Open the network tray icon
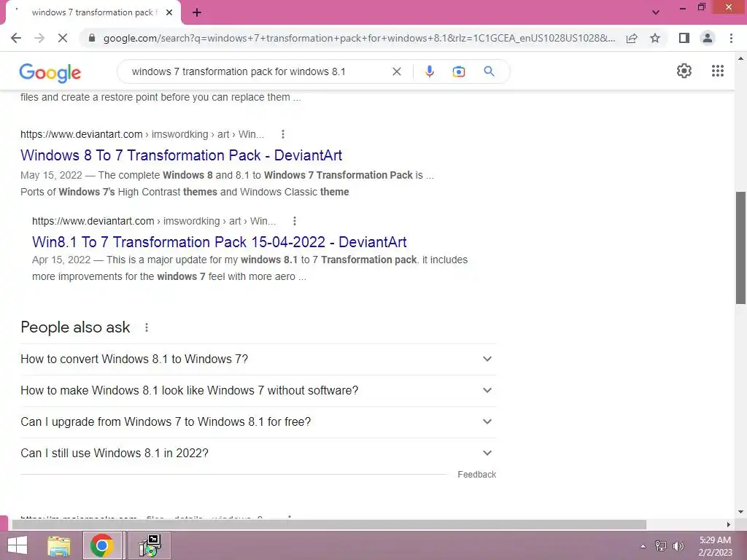 point(661,546)
